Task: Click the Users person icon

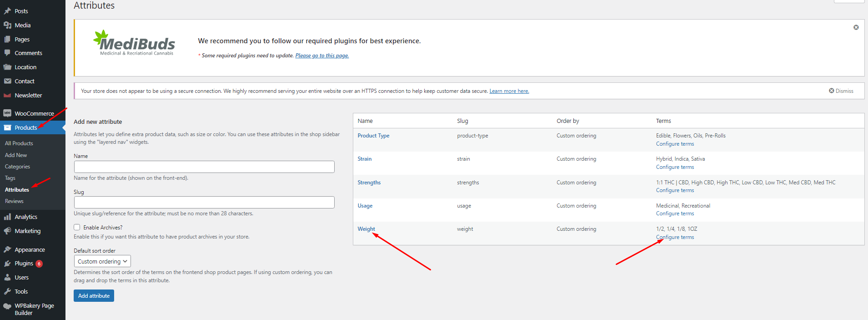Action: 7,277
